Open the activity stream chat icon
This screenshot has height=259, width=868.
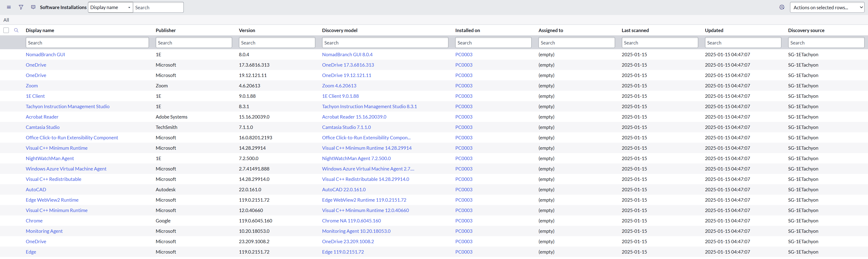tap(33, 7)
